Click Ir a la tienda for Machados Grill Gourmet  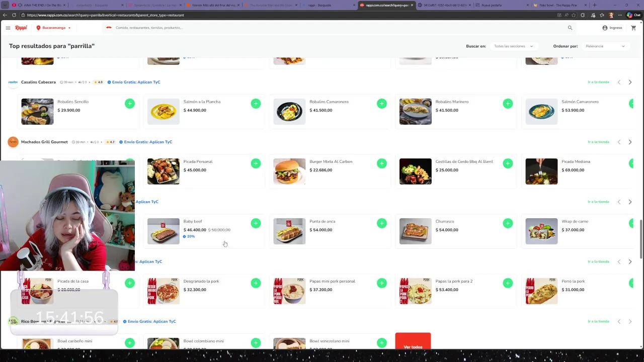598,142
